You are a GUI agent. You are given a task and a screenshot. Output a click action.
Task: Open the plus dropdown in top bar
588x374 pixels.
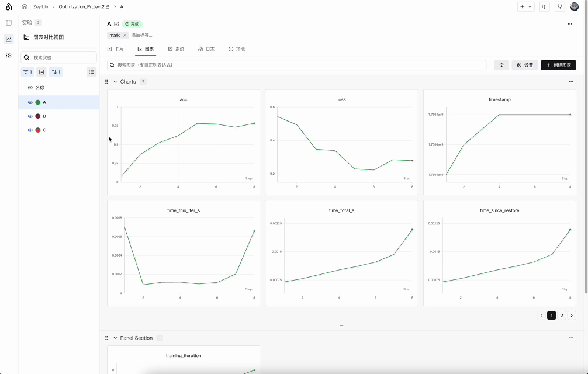(526, 6)
